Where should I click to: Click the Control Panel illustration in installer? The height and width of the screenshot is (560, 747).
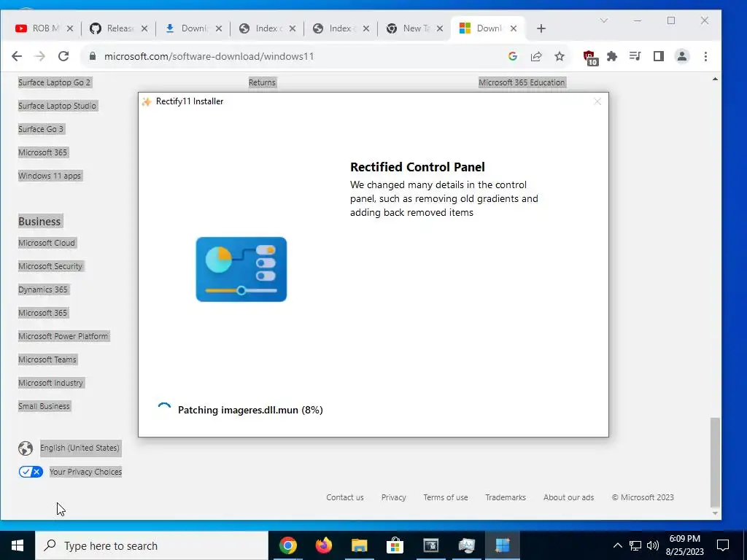(241, 269)
